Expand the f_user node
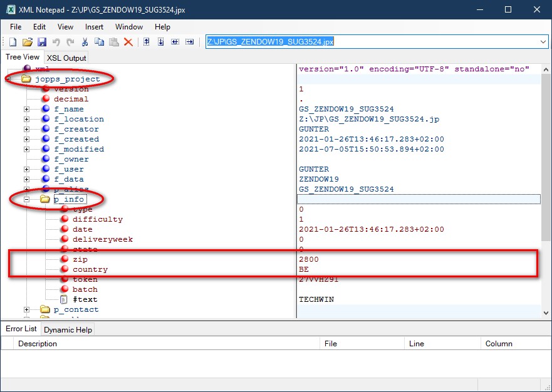552x392 pixels. [x=27, y=169]
